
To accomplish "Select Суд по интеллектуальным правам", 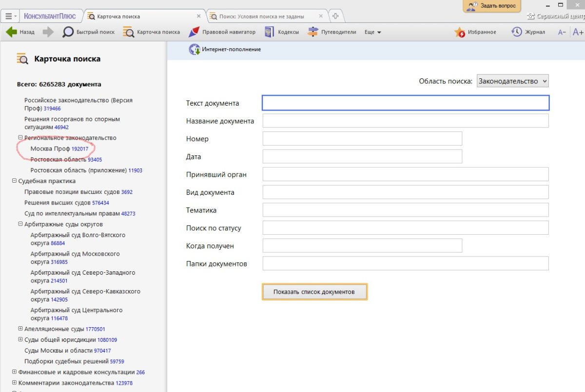I will point(80,213).
